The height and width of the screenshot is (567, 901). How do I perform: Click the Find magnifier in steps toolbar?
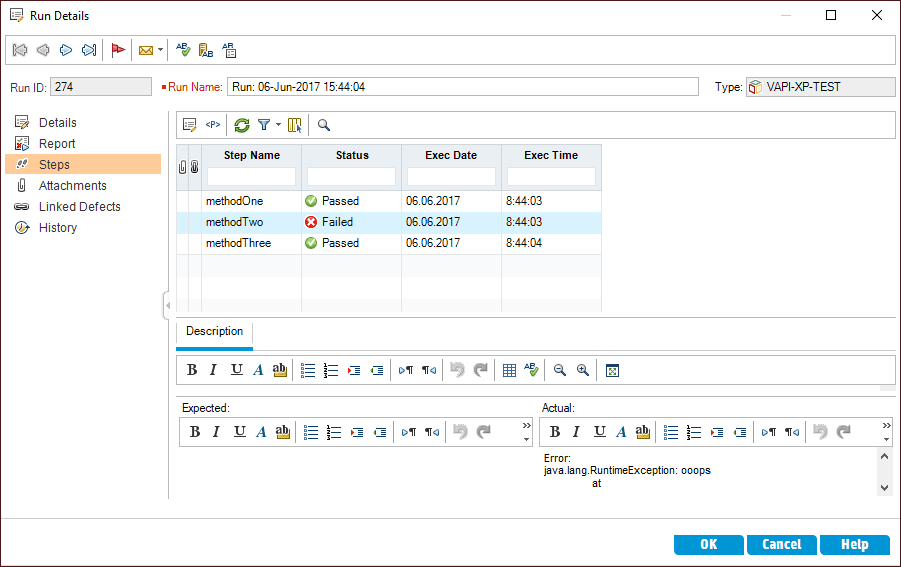click(324, 125)
